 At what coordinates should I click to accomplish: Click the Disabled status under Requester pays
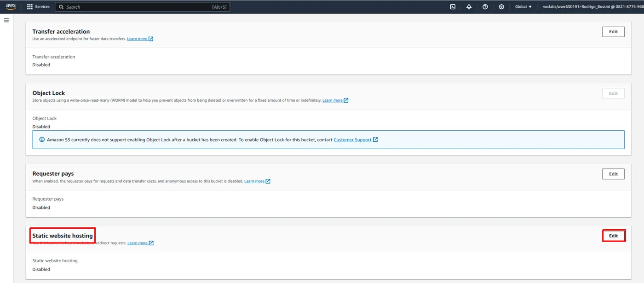click(x=41, y=208)
